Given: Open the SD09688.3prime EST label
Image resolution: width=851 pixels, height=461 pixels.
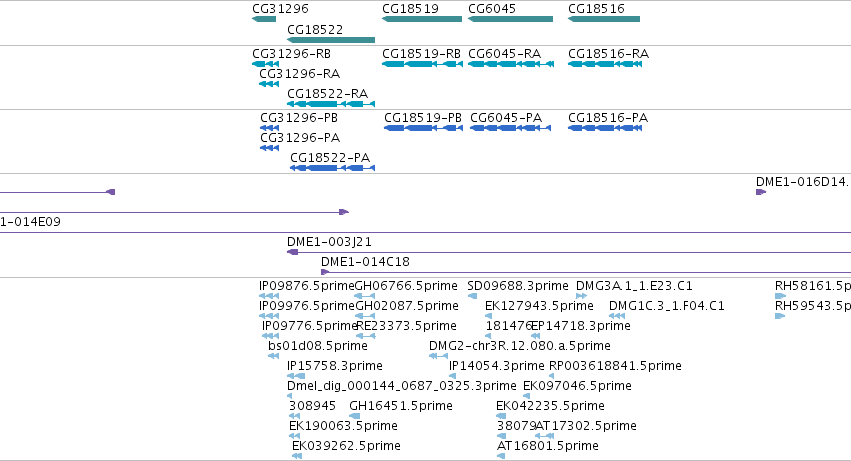Looking at the screenshot, I should pyautogui.click(x=518, y=286).
